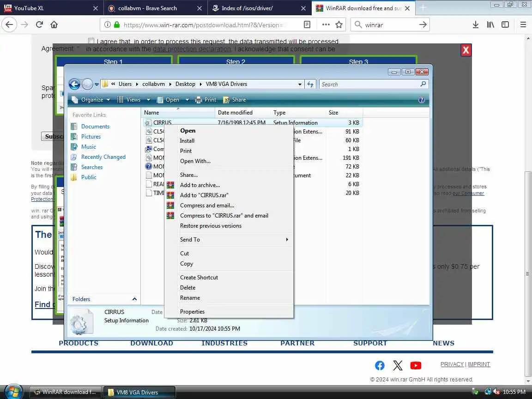This screenshot has height=399, width=532.
Task: Click the SUPPORT footer heading
Action: point(370,343)
